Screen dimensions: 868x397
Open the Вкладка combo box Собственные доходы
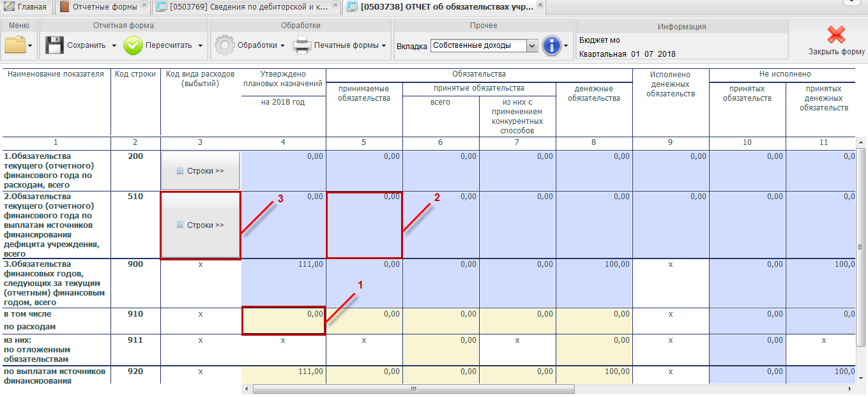point(484,46)
